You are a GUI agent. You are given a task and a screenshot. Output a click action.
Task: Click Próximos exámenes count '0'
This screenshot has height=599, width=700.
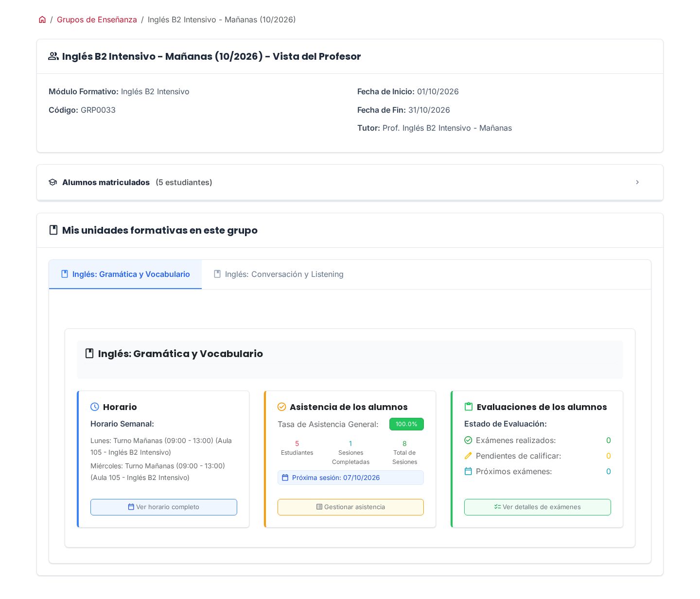pyautogui.click(x=608, y=471)
